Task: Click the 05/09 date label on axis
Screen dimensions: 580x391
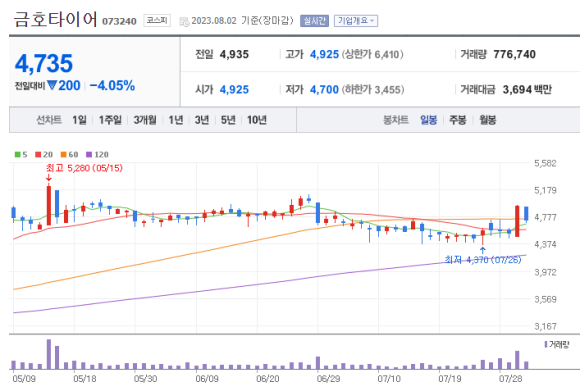Action: pyautogui.click(x=24, y=379)
